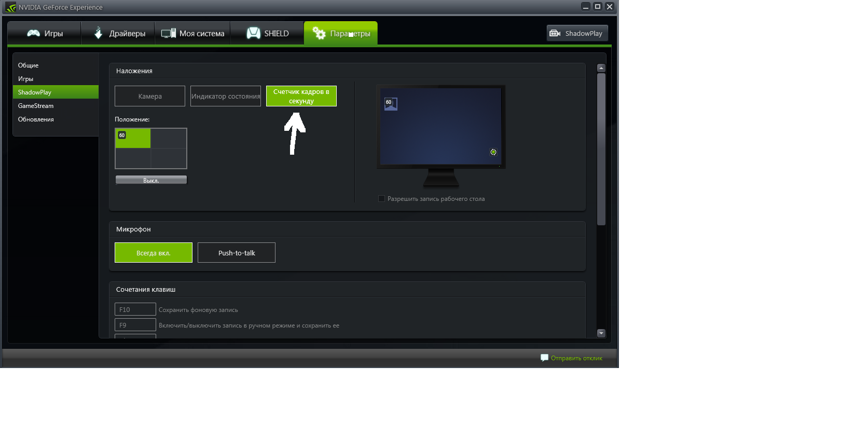Screen dimensions: 868x435
Task: Enable Разрешить запись рабочего стола checkbox
Action: pos(382,199)
